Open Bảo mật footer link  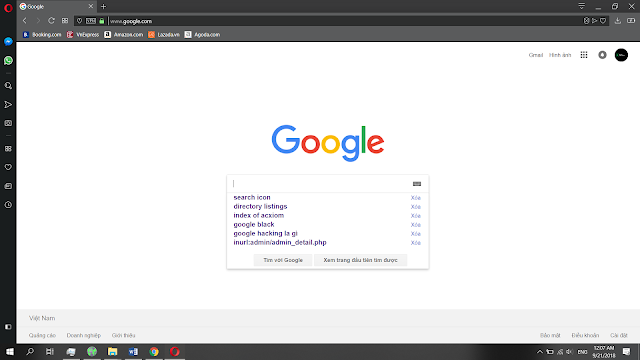(550, 335)
